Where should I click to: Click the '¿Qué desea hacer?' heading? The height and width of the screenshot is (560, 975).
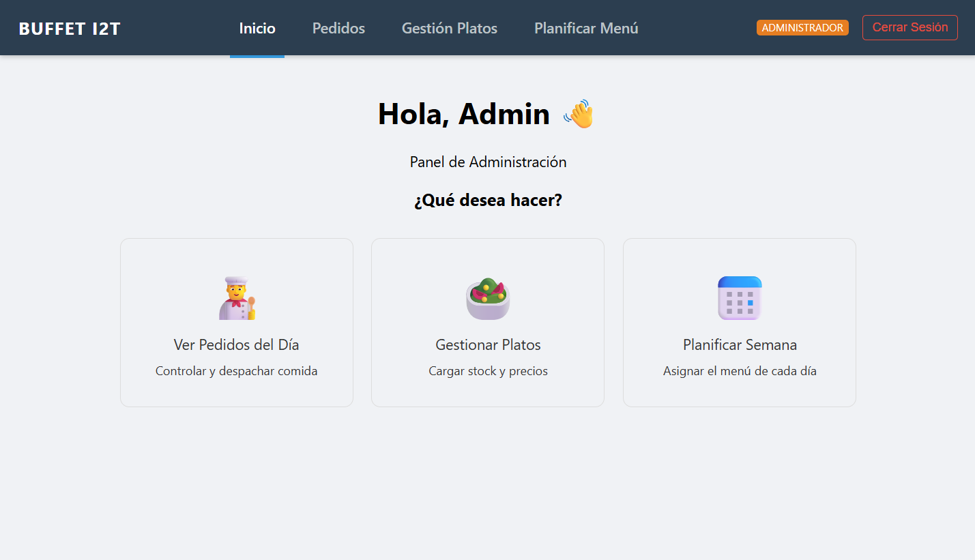coord(488,201)
